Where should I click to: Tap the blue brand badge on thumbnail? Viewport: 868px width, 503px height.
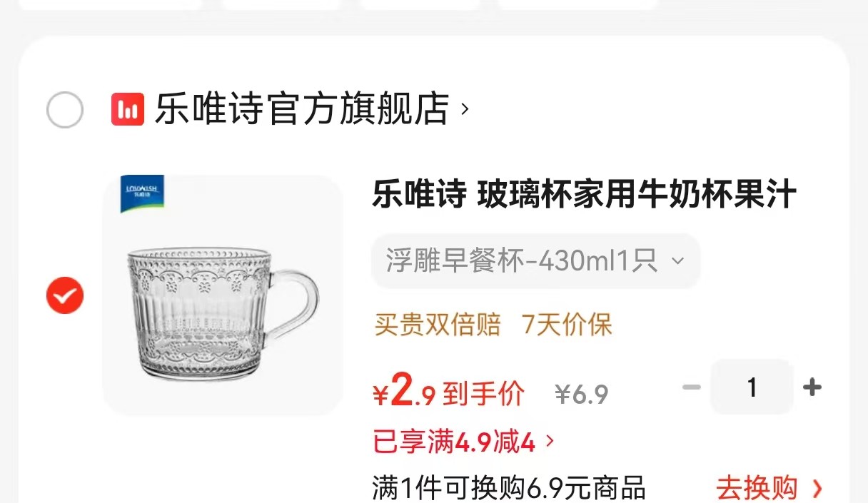(x=142, y=193)
